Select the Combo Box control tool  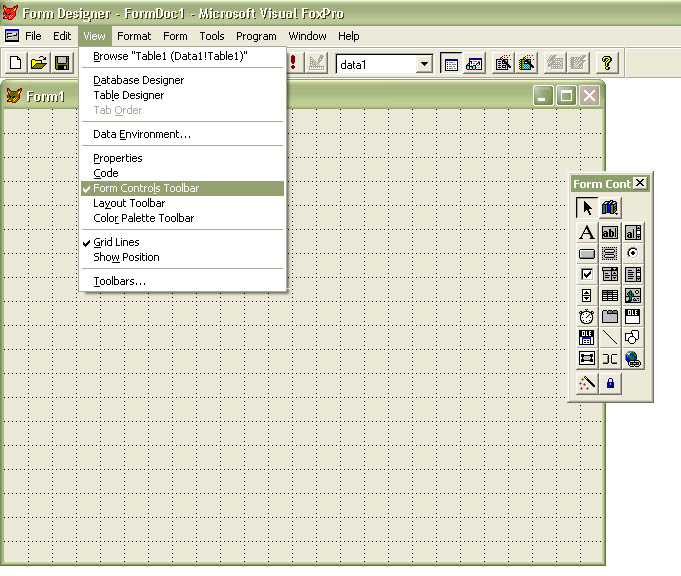tap(610, 274)
